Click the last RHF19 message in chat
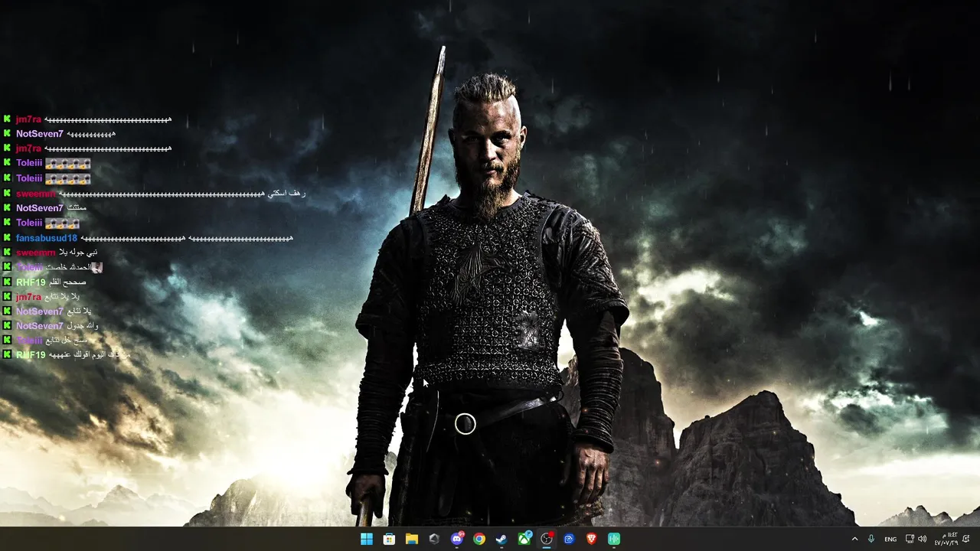This screenshot has height=551, width=980. (90, 355)
